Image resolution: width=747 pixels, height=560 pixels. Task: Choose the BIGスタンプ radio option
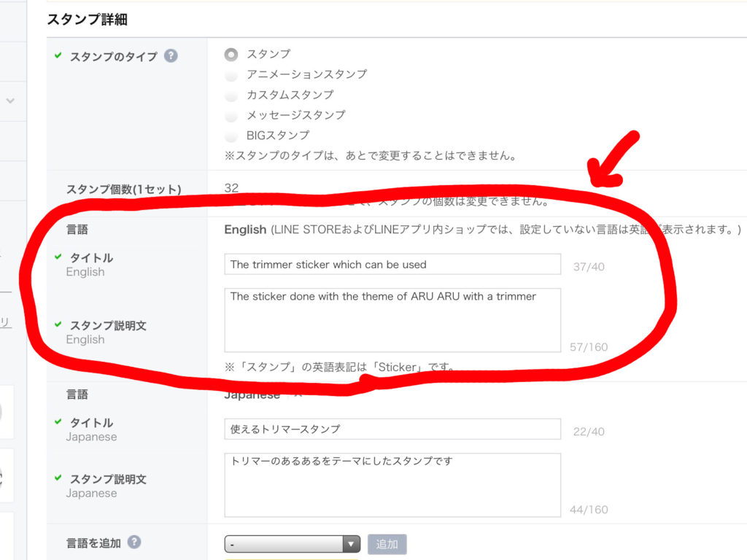point(231,136)
